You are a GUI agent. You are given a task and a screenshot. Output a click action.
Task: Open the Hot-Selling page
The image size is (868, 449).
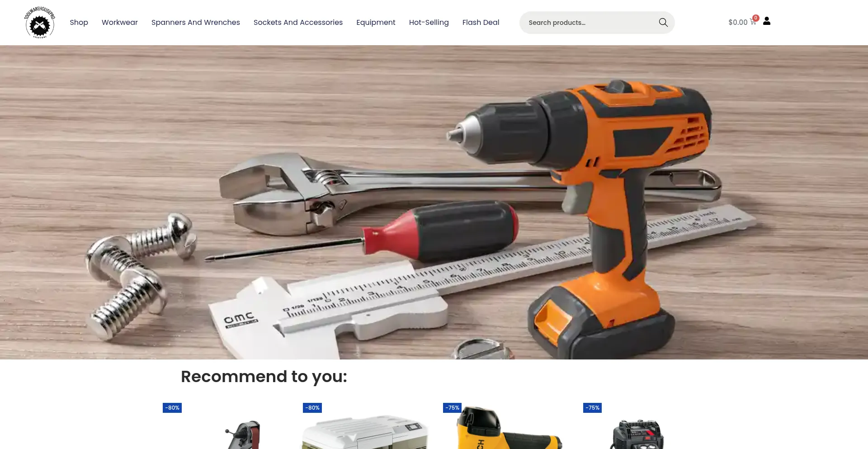429,23
